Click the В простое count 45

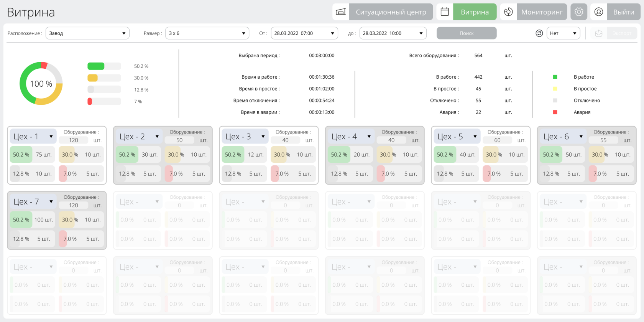(478, 89)
